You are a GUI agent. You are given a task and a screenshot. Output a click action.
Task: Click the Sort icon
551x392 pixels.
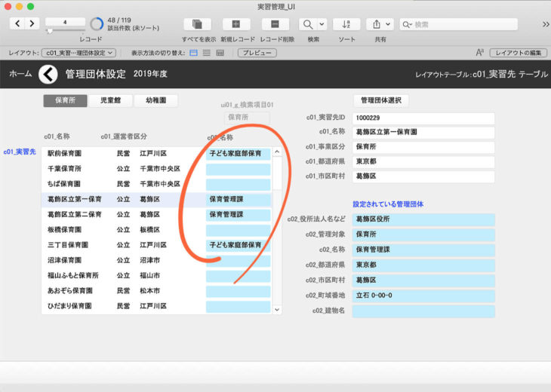(346, 24)
